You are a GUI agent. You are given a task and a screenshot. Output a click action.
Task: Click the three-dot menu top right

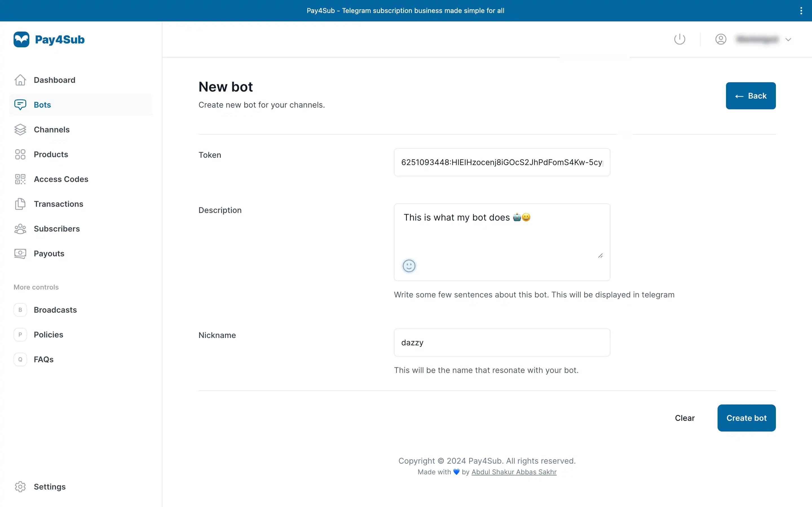(x=801, y=10)
